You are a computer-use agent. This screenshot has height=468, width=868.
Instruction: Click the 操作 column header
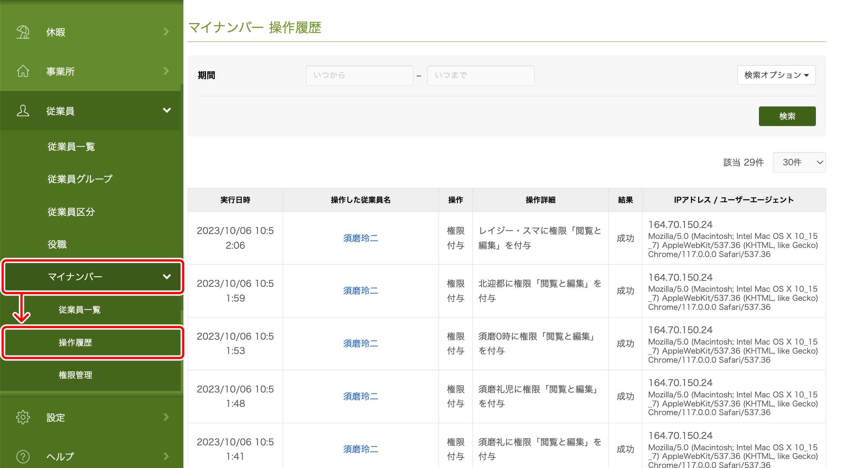tap(456, 200)
